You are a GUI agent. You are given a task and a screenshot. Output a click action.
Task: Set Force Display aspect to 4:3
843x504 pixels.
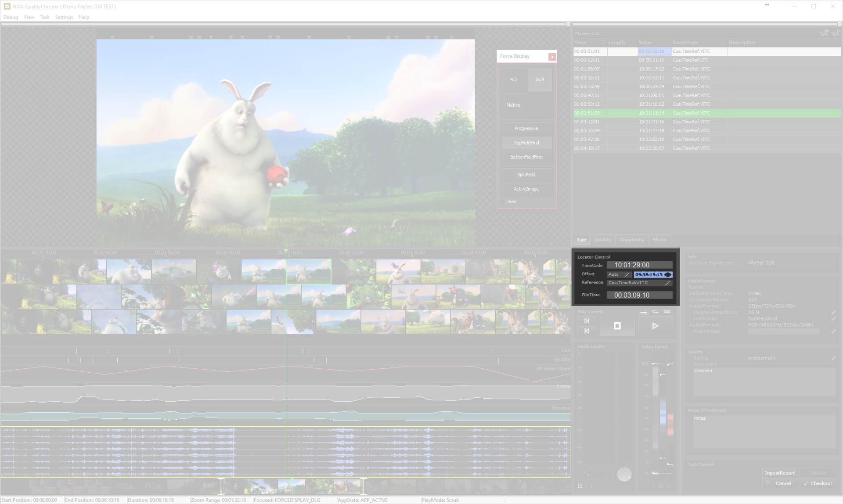pyautogui.click(x=513, y=79)
